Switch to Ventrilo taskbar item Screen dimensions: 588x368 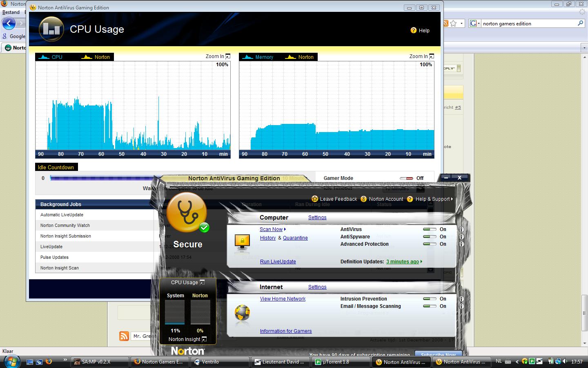(x=220, y=362)
